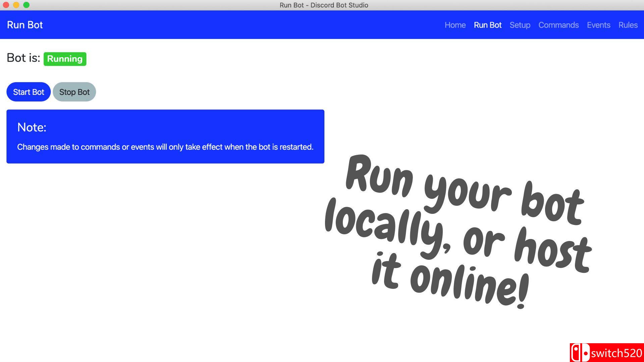Click the blue Note alert box
Viewport: 644px width, 362px height.
165,136
